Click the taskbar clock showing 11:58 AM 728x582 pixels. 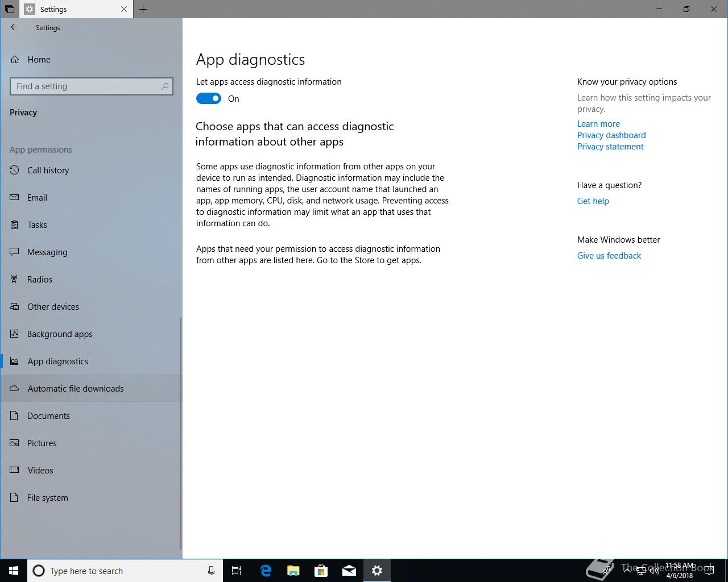[680, 571]
